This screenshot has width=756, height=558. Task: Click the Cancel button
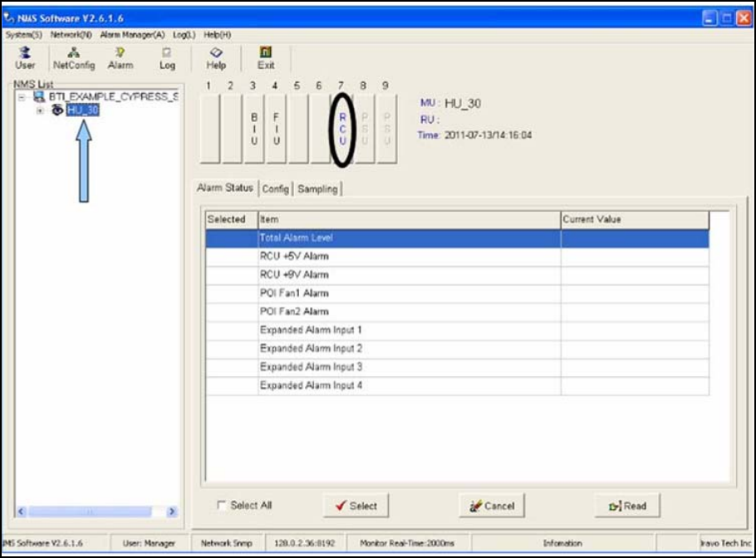(x=492, y=506)
